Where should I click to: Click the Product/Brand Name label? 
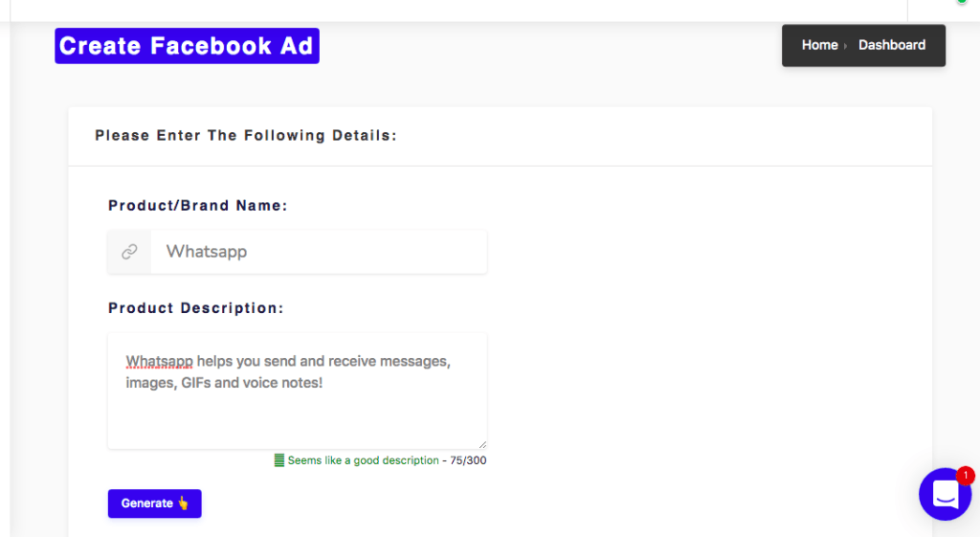pyautogui.click(x=197, y=206)
